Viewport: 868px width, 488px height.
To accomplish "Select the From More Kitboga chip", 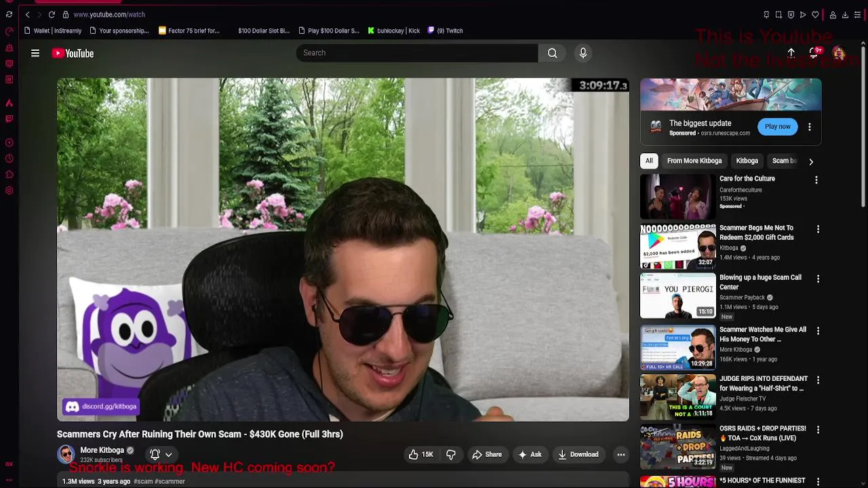I will pos(694,161).
